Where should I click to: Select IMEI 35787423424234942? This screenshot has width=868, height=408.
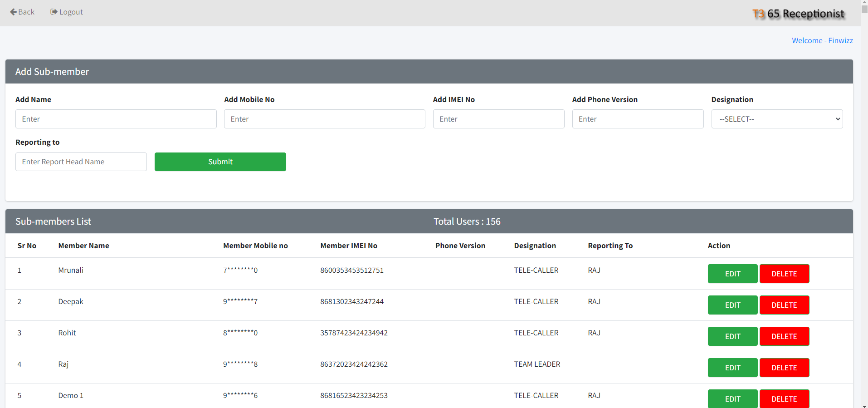coord(354,333)
